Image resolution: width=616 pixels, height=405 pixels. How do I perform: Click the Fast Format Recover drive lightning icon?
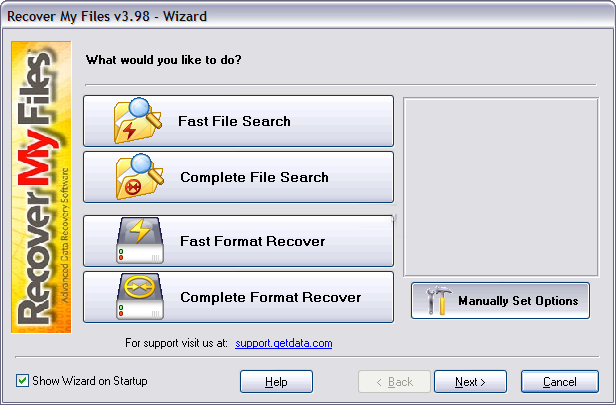[140, 240]
